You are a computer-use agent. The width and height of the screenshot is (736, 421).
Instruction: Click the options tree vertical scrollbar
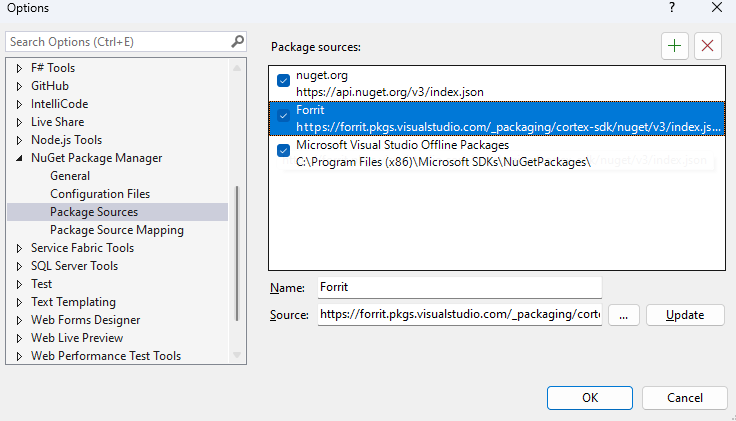pyautogui.click(x=237, y=250)
